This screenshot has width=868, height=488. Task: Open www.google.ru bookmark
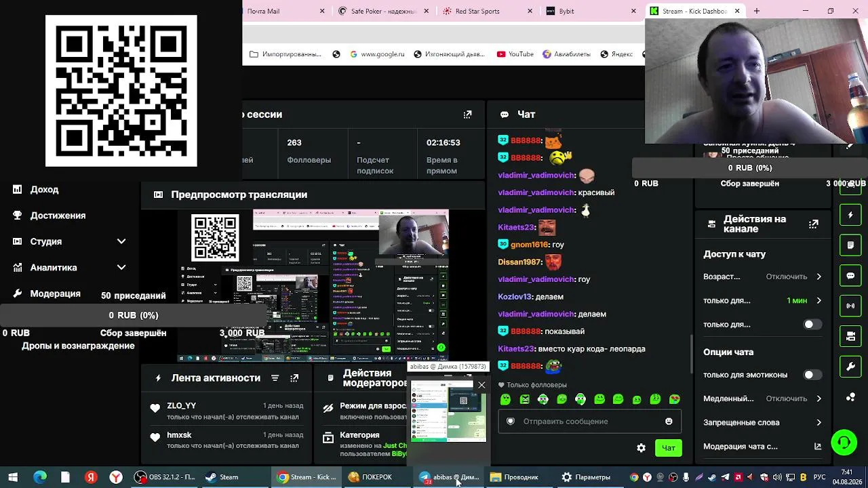tap(377, 54)
